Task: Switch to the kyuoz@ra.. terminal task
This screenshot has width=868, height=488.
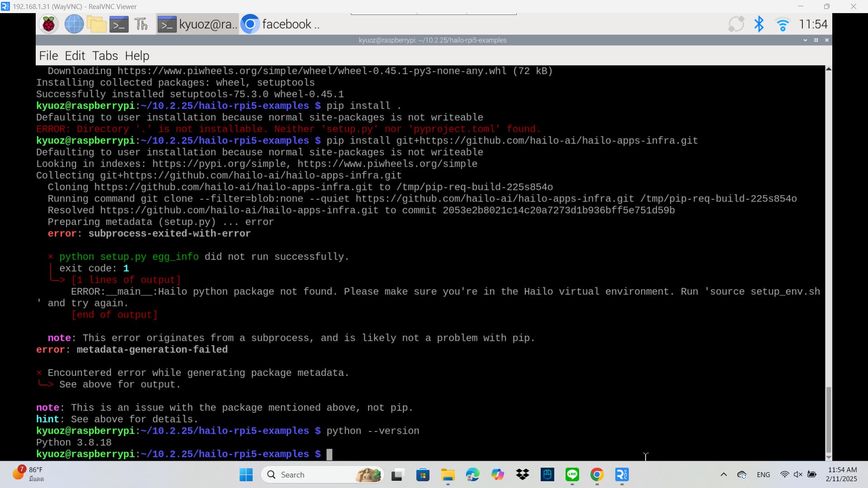Action: click(198, 24)
